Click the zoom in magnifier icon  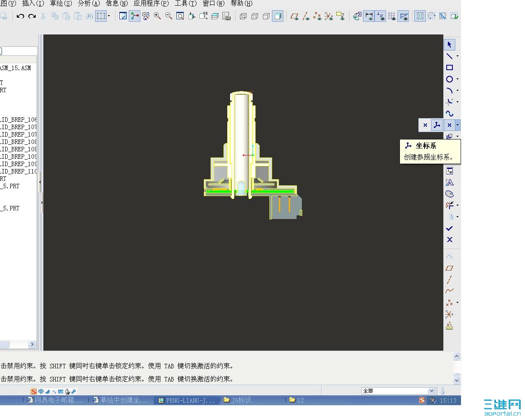[x=157, y=16]
